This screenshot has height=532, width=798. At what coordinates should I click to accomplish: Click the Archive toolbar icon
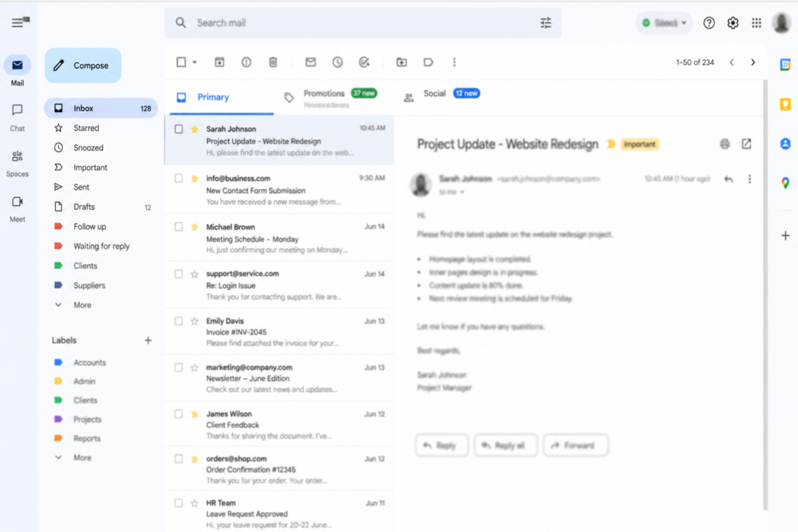pos(220,62)
